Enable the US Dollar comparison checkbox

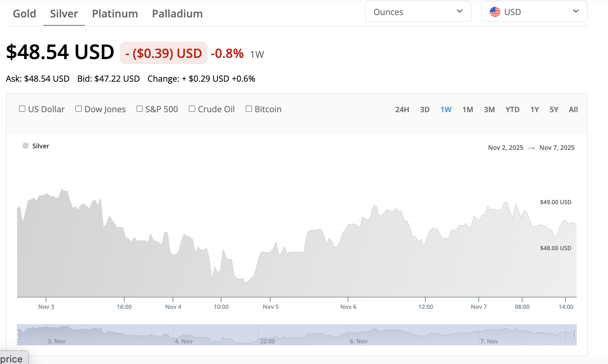[22, 109]
